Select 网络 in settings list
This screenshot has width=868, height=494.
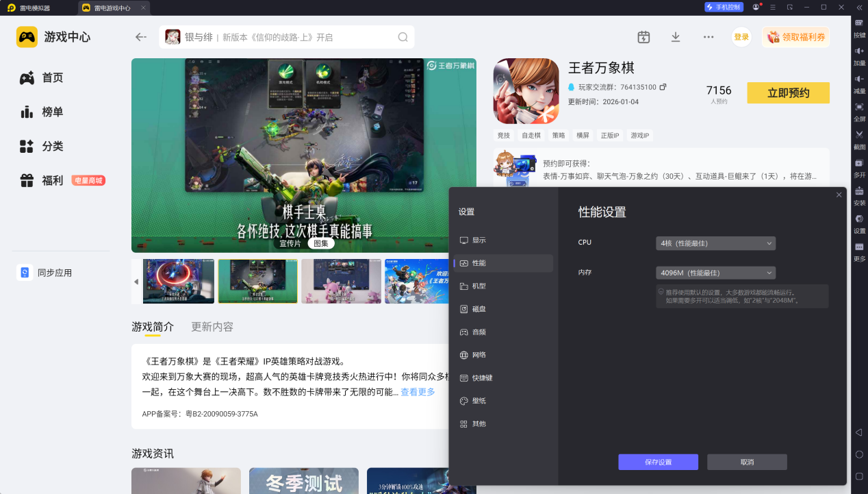pyautogui.click(x=503, y=355)
